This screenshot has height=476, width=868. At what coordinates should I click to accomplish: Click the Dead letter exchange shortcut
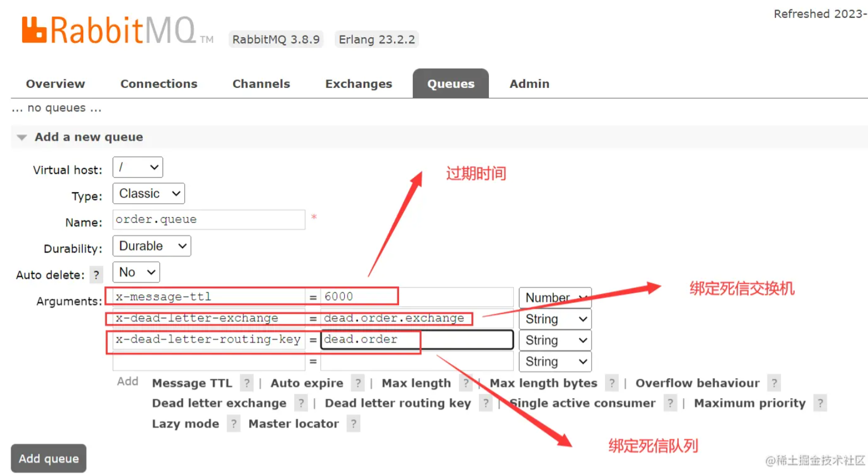[219, 403]
